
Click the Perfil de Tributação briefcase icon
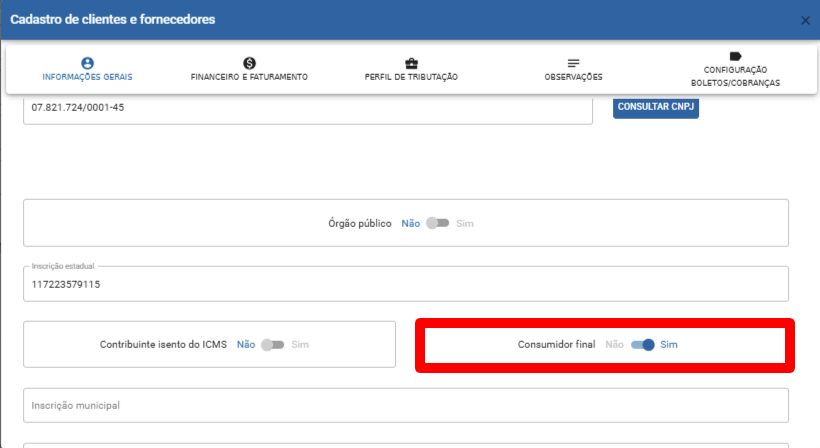(412, 64)
